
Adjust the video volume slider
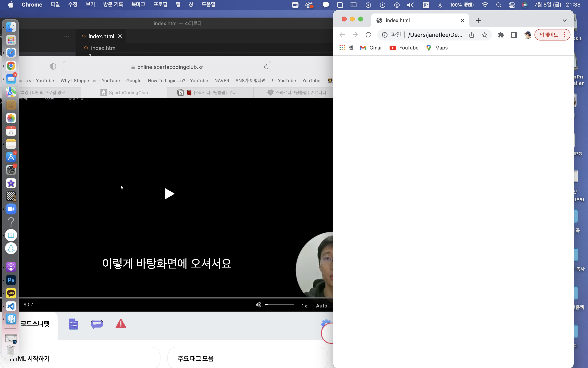point(279,305)
